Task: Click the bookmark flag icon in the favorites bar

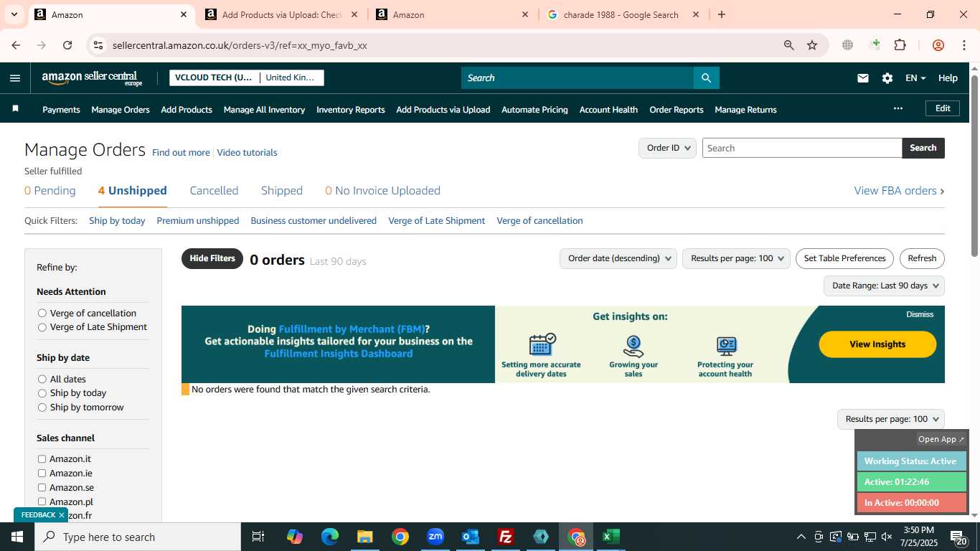Action: click(15, 109)
